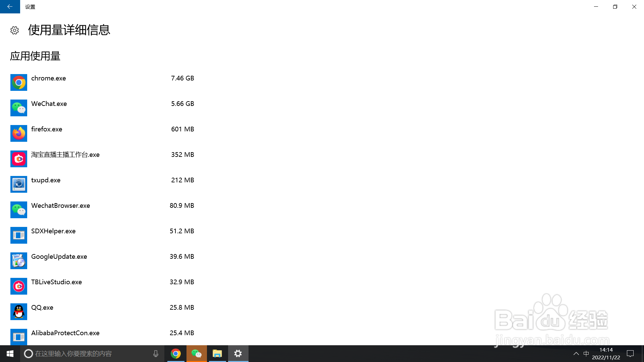Click the 淘宝直播主播工作台.exe app icon
The width and height of the screenshot is (644, 362).
19,159
